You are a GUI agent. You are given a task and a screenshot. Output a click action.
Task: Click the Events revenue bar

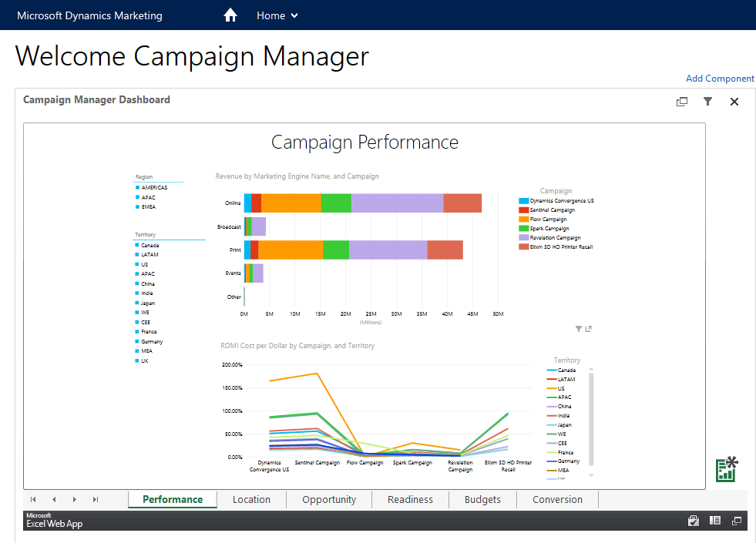click(x=254, y=273)
